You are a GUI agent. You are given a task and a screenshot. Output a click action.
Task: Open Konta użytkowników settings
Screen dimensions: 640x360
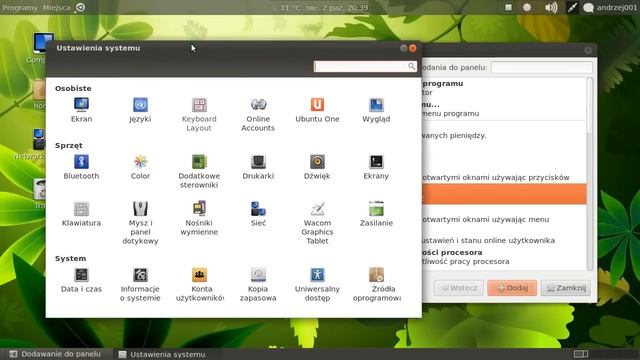pos(199,284)
